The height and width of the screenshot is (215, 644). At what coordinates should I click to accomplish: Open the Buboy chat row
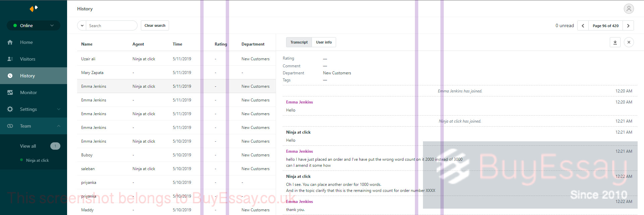(x=176, y=155)
